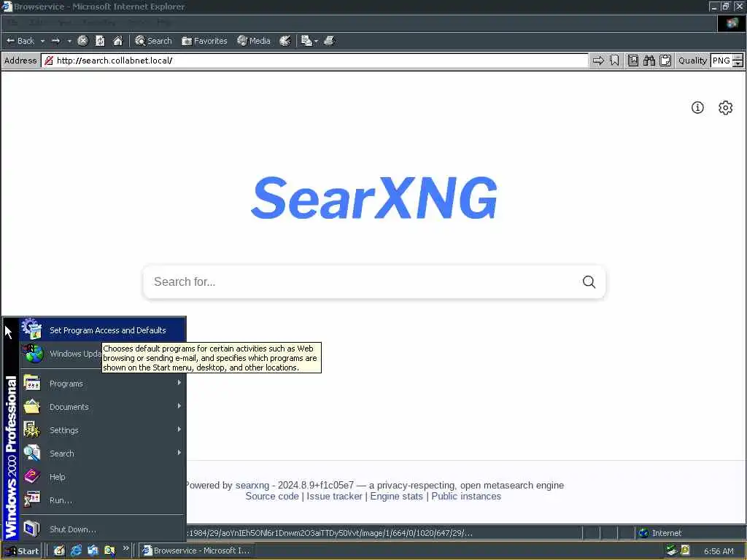Click the Windows logo throbber icon
This screenshot has height=560, width=747.
point(731,23)
